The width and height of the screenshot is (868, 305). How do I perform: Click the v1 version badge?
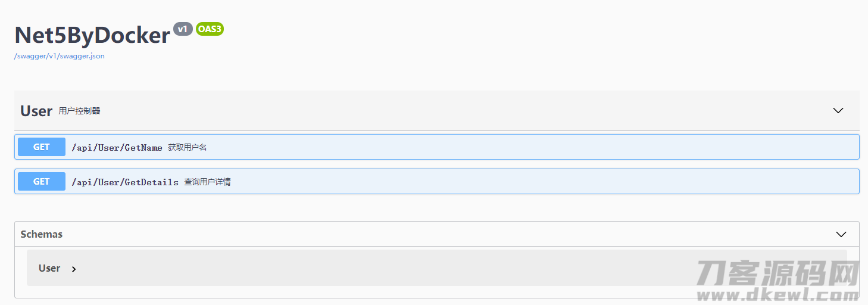tap(183, 29)
